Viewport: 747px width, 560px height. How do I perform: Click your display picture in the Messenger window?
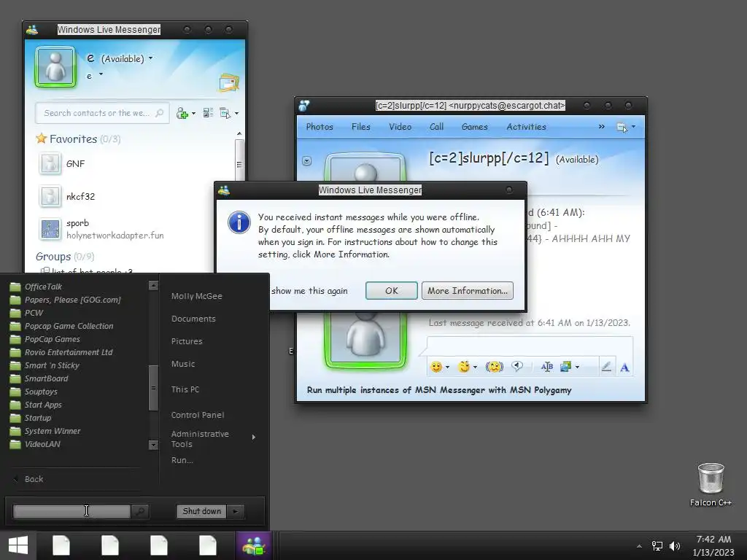[55, 66]
